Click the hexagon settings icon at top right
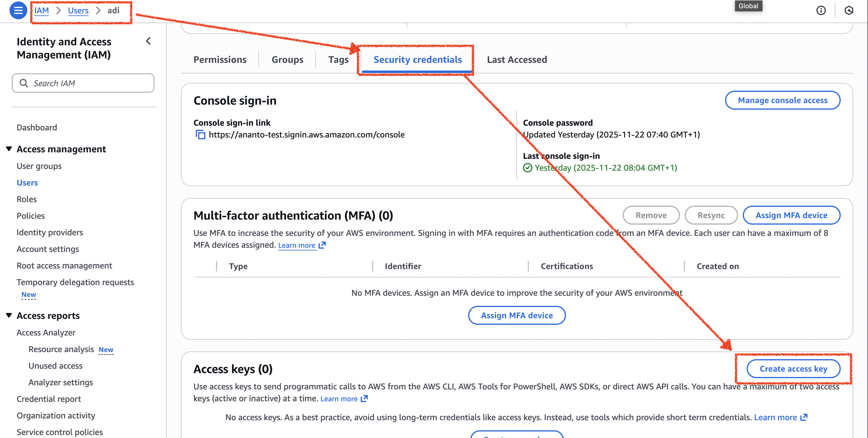 pyautogui.click(x=848, y=10)
